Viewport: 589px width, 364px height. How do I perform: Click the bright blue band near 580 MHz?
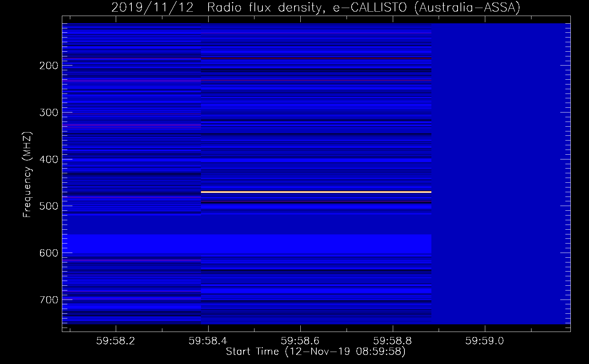[x=247, y=244]
